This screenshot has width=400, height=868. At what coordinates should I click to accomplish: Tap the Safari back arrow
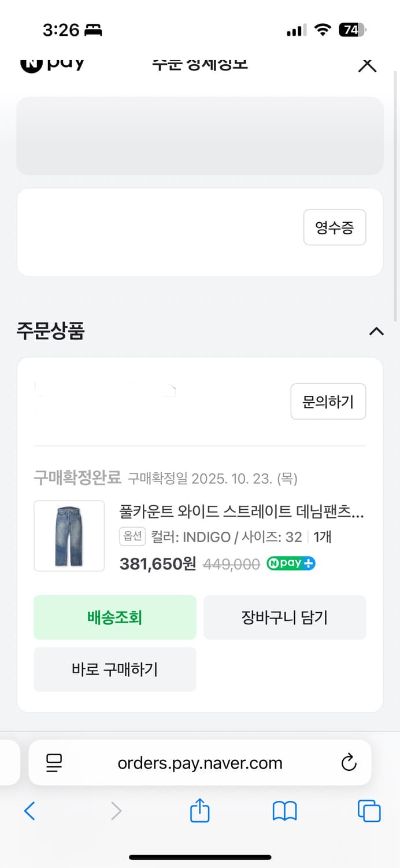coord(29,811)
